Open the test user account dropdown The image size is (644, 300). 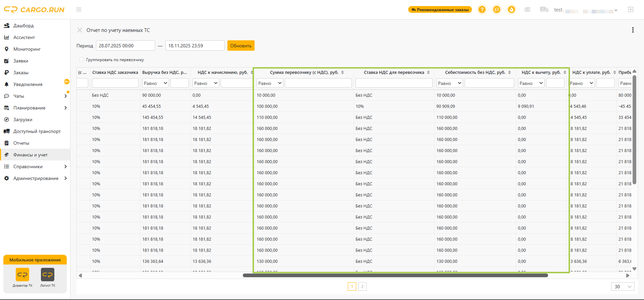tap(586, 10)
